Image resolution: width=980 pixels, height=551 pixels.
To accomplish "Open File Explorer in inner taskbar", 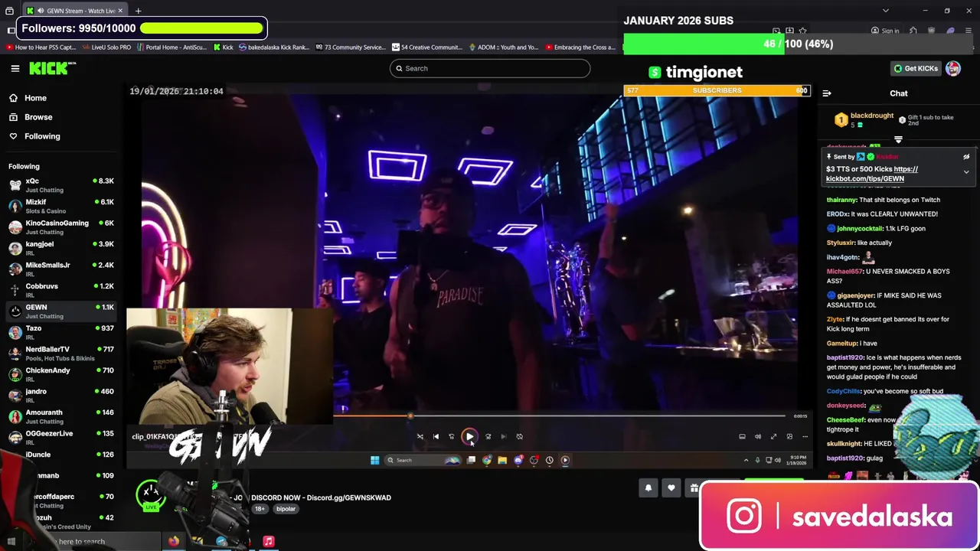I will [x=502, y=460].
